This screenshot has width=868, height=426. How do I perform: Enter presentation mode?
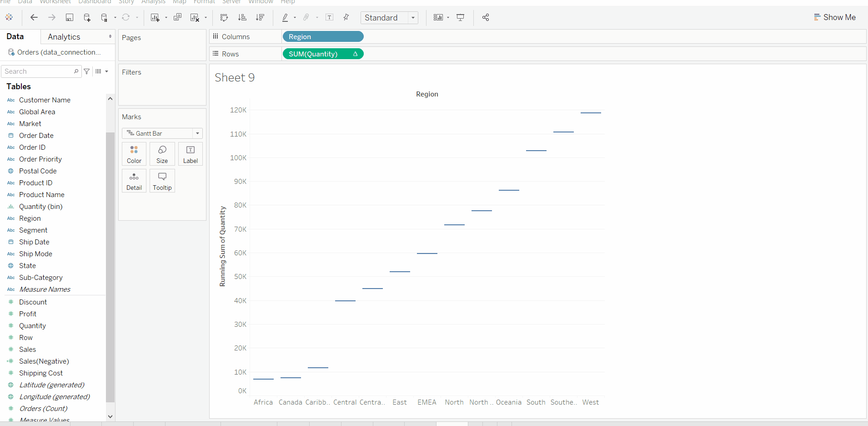(x=461, y=17)
